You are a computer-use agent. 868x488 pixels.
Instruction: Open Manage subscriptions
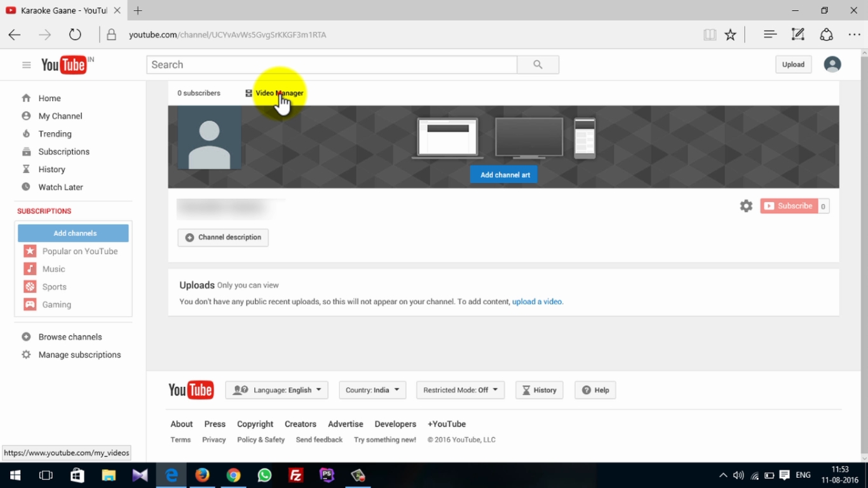(79, 355)
